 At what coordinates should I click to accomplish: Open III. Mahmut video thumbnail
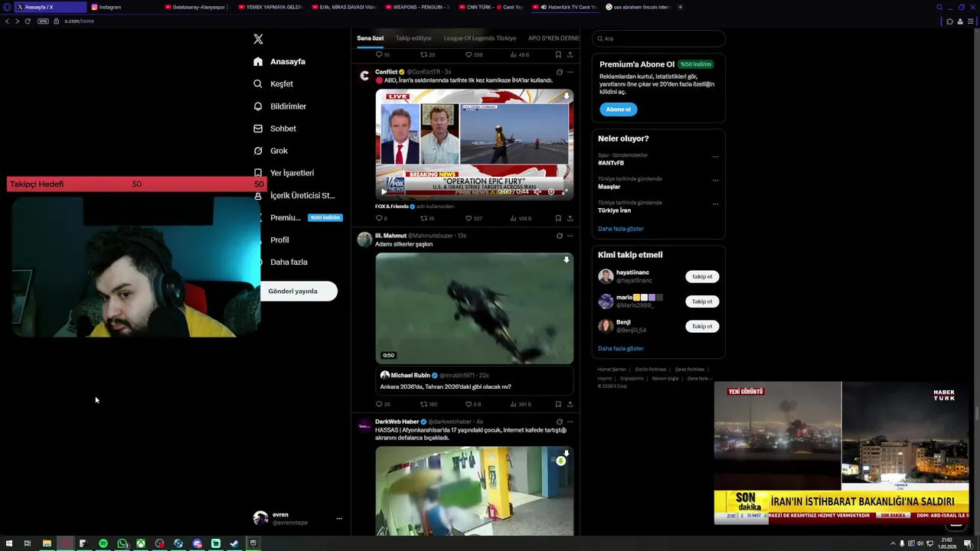pos(474,308)
